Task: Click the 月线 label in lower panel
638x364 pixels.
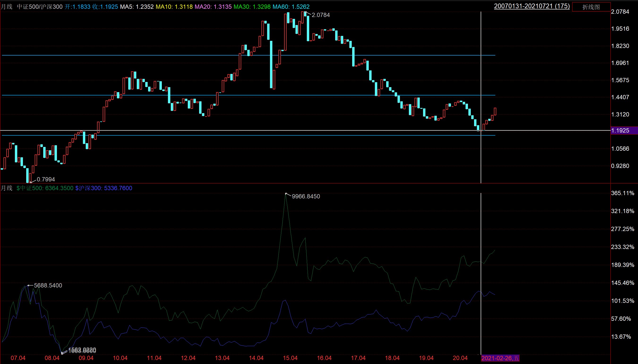Action: pos(7,188)
